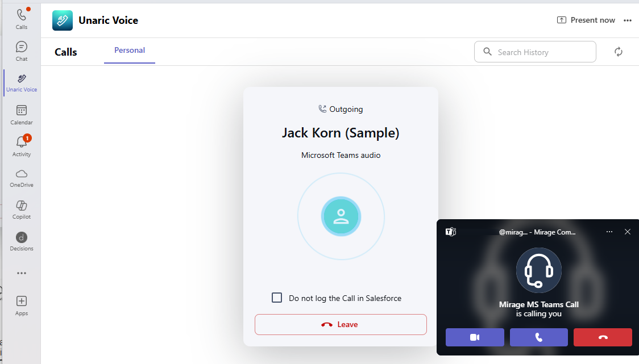Answer incoming call with audio only
The width and height of the screenshot is (639, 364).
pyautogui.click(x=538, y=337)
